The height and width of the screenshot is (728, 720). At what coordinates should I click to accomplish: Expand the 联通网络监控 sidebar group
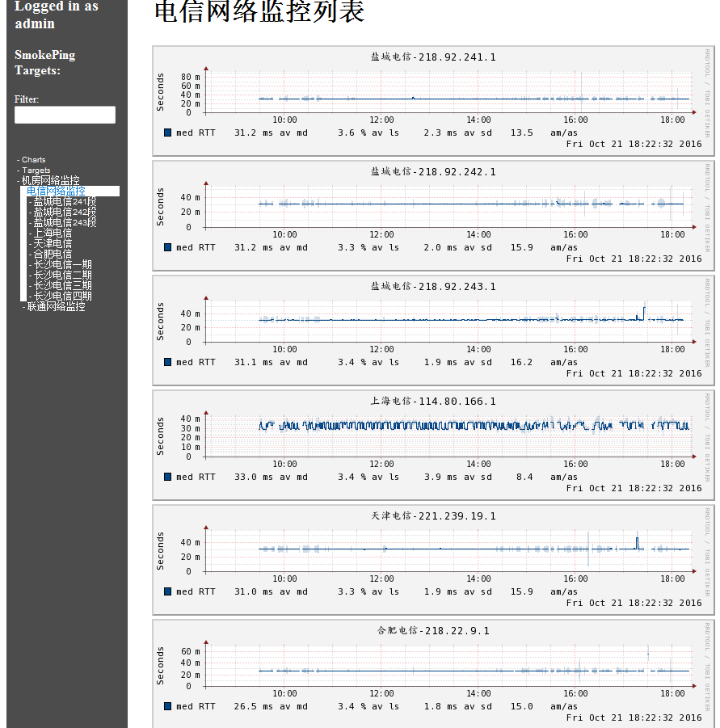pos(56,307)
